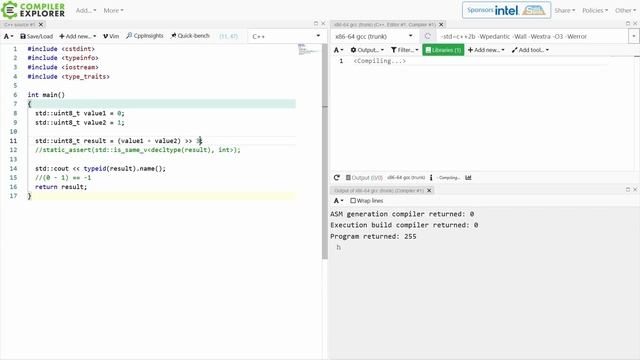Maximize the compiler pane
The height and width of the screenshot is (360, 640).
click(x=628, y=24)
